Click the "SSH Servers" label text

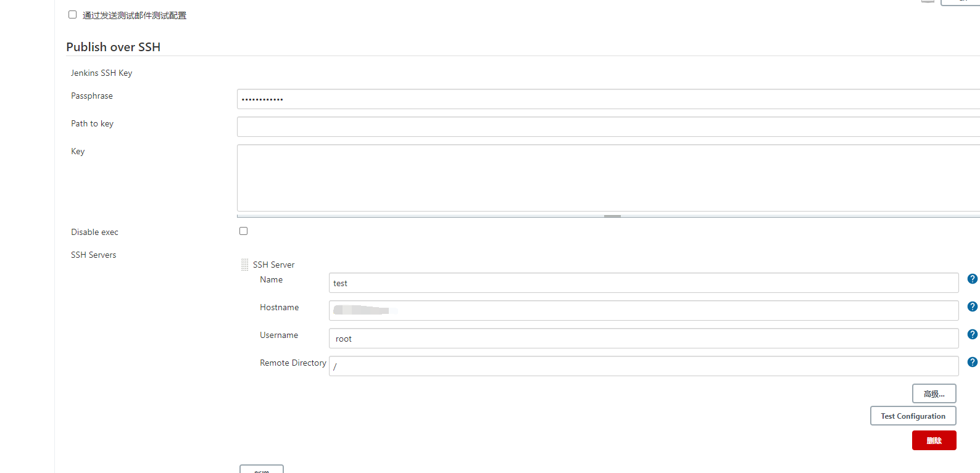point(93,255)
